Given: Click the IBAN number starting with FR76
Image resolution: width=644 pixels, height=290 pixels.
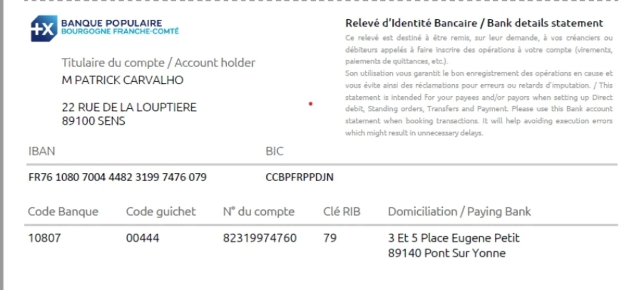Looking at the screenshot, I should point(118,177).
